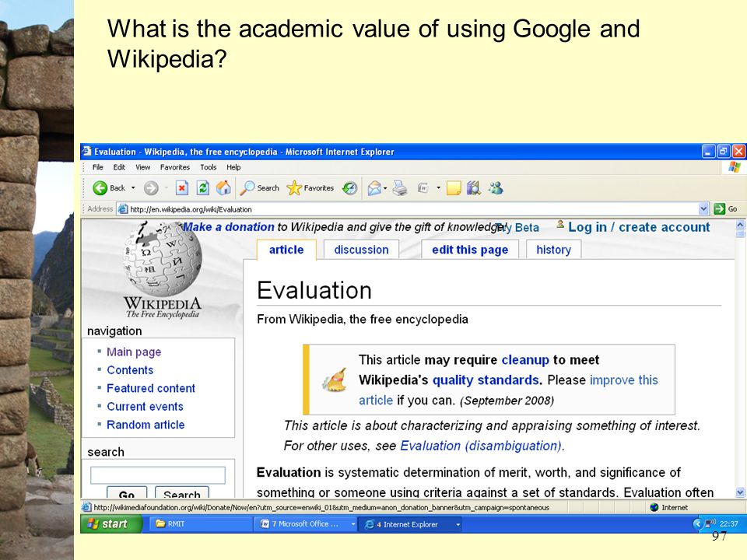Click the page icon in address bar
This screenshot has height=560, width=747.
point(123,209)
